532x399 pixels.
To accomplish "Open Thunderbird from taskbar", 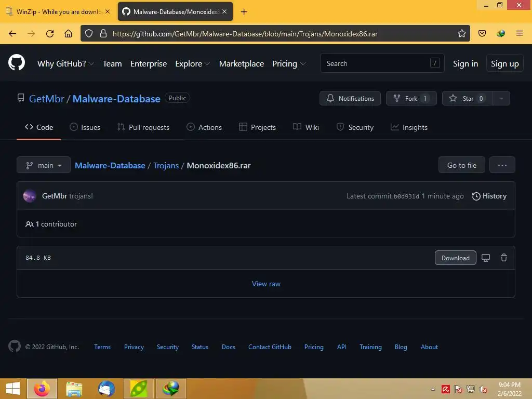I will click(106, 389).
